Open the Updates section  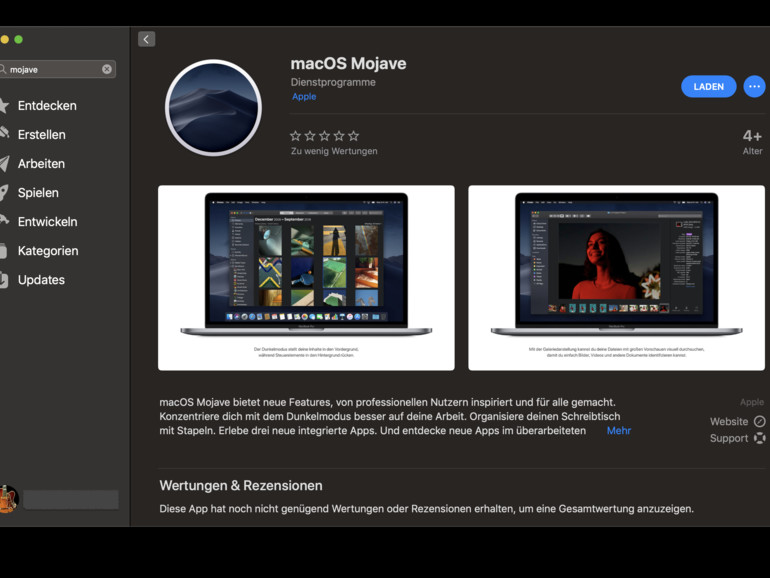41,279
